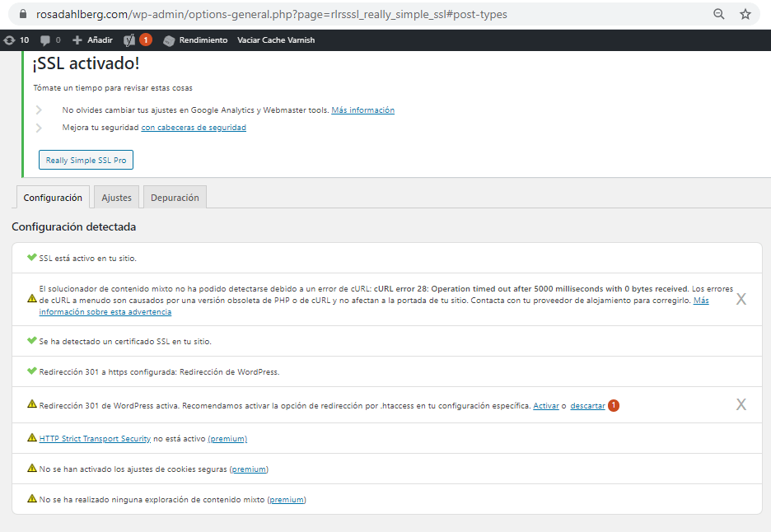This screenshot has width=771, height=532.
Task: Click warning icon for contenido mixto exploration row
Action: (32, 498)
